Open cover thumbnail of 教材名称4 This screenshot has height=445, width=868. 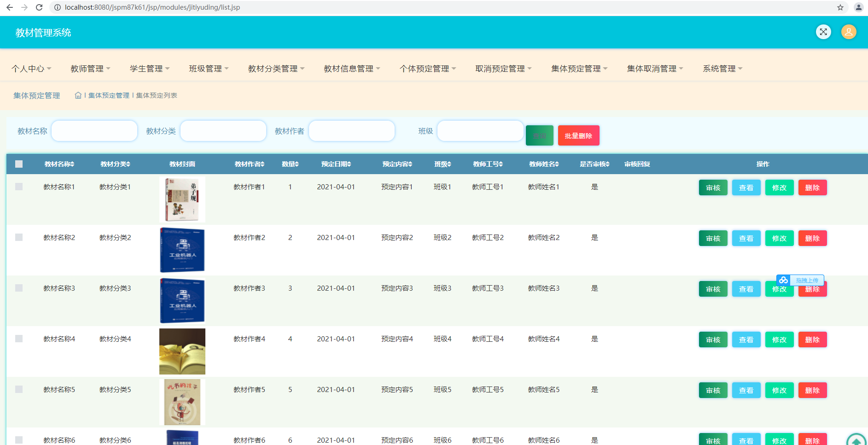tap(182, 351)
